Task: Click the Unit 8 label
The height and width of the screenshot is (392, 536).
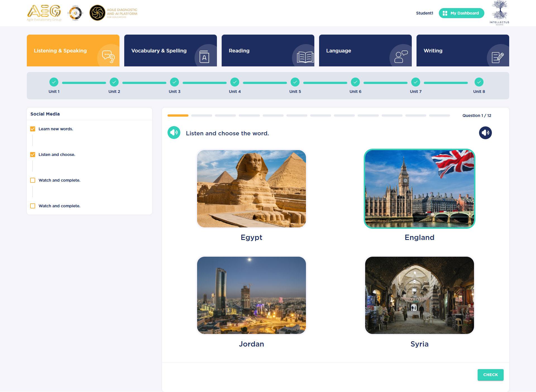Action: tap(479, 92)
